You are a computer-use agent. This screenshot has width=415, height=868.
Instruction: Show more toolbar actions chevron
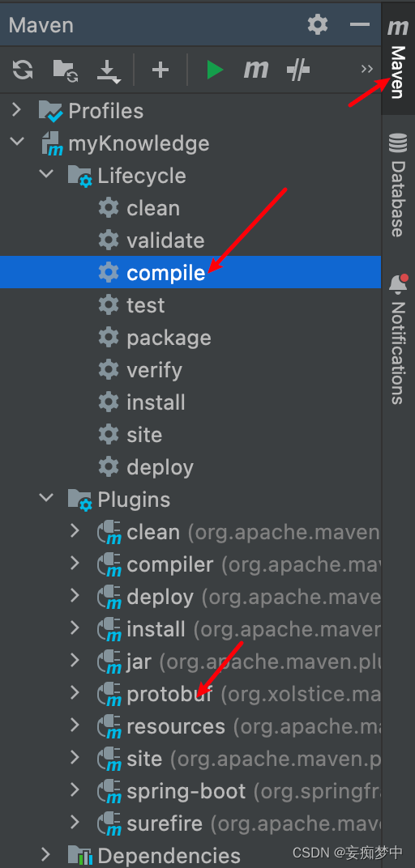tap(367, 69)
